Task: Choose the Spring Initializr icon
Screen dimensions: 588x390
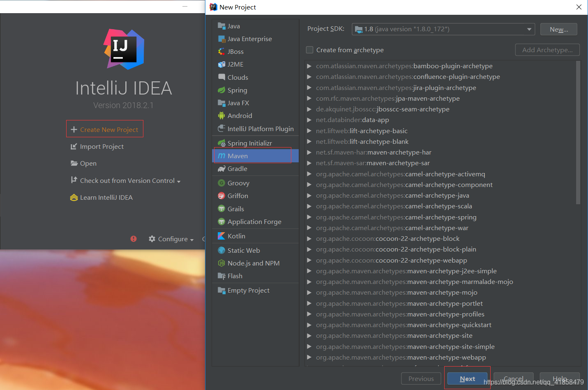Action: coord(221,143)
